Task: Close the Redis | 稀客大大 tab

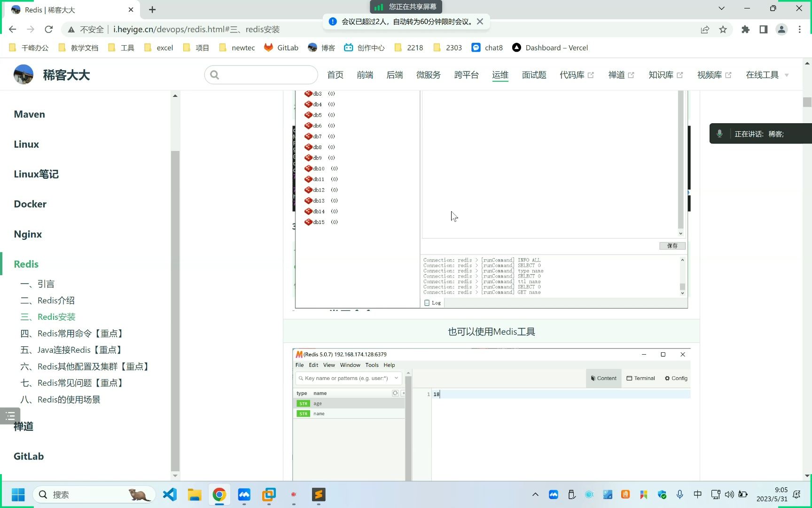Action: coord(131,9)
